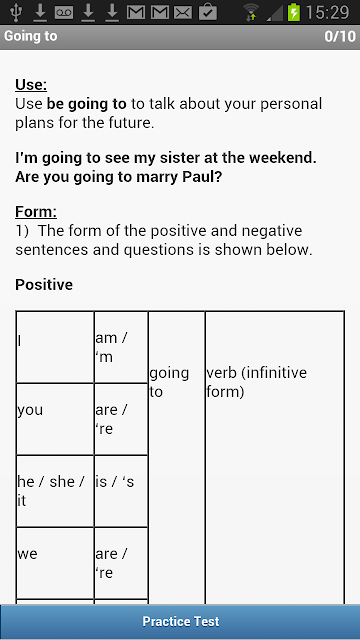Tap the 'verb (infinitive form)' table cell

pyautogui.click(x=275, y=457)
